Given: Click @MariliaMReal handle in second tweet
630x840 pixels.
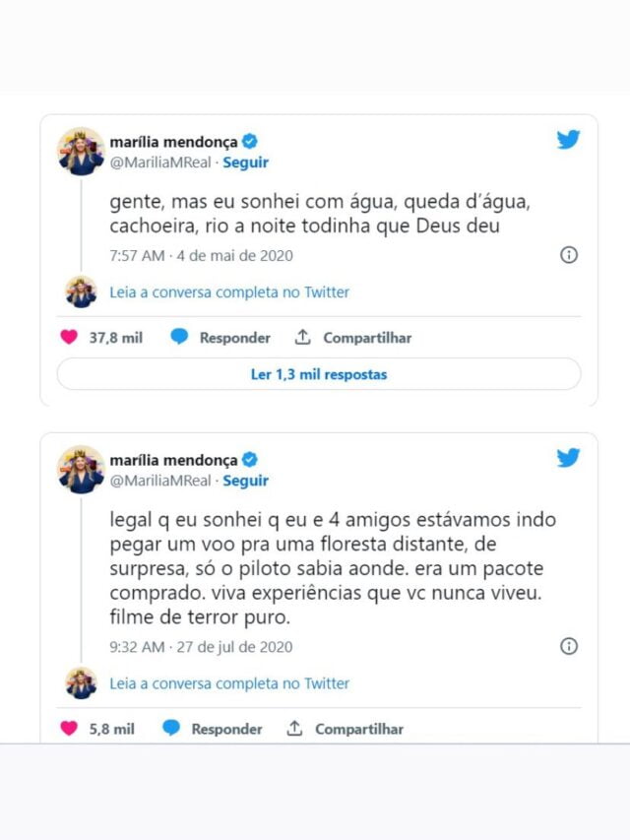Looking at the screenshot, I should click(x=160, y=481).
